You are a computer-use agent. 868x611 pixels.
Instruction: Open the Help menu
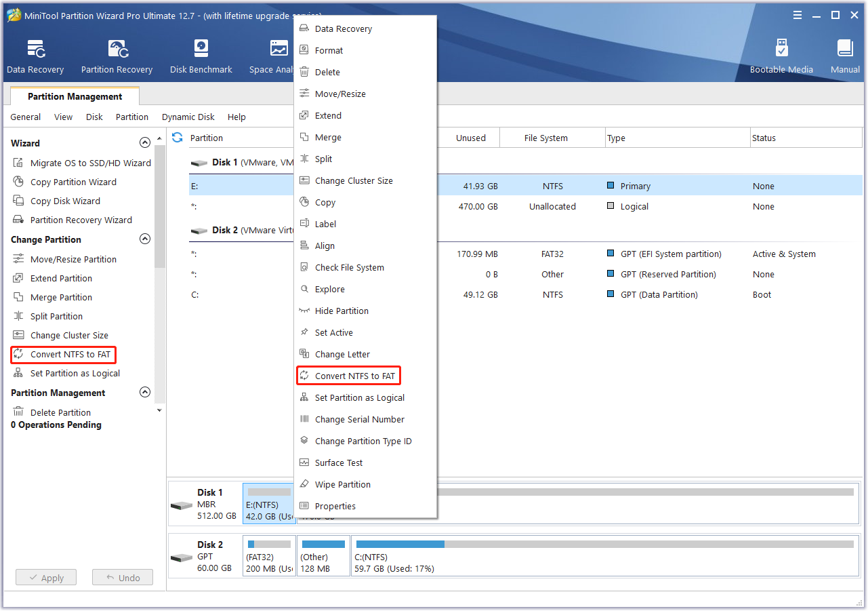point(236,117)
